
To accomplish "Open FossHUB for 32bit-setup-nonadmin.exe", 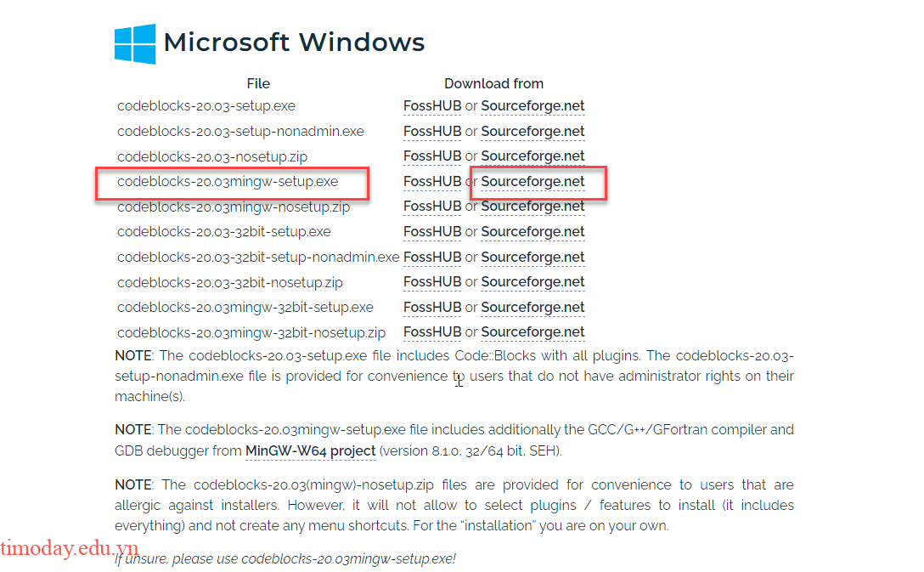I will pyautogui.click(x=432, y=257).
